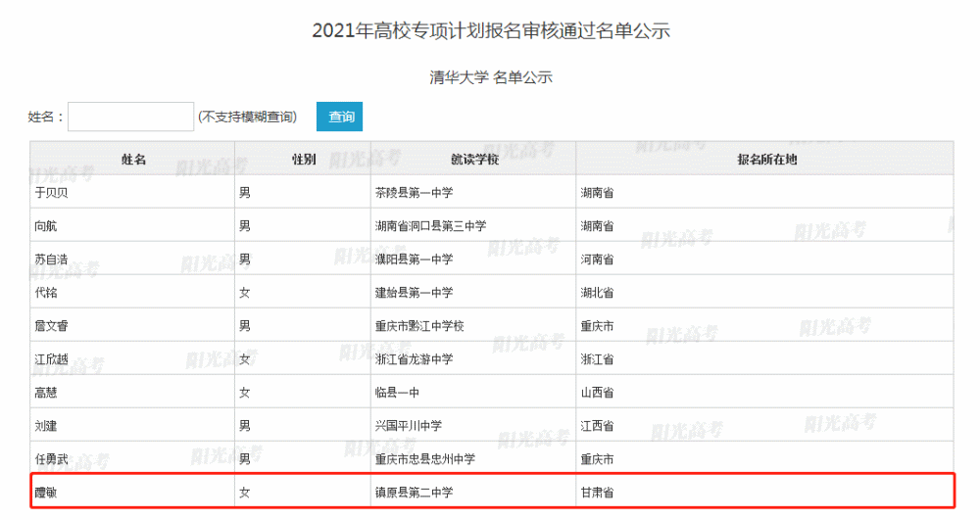980x520 pixels.
Task: Click gender 男 in 于贝贝 row
Action: [244, 192]
